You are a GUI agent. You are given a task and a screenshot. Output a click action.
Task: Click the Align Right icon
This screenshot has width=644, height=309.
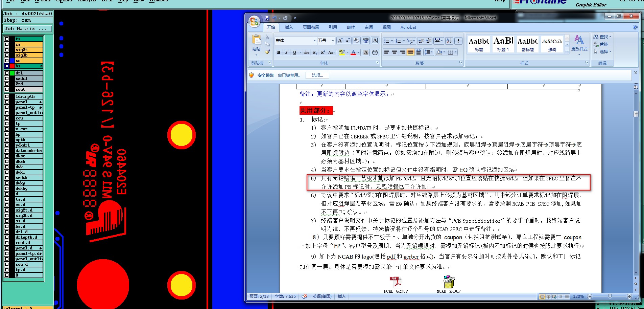(403, 52)
